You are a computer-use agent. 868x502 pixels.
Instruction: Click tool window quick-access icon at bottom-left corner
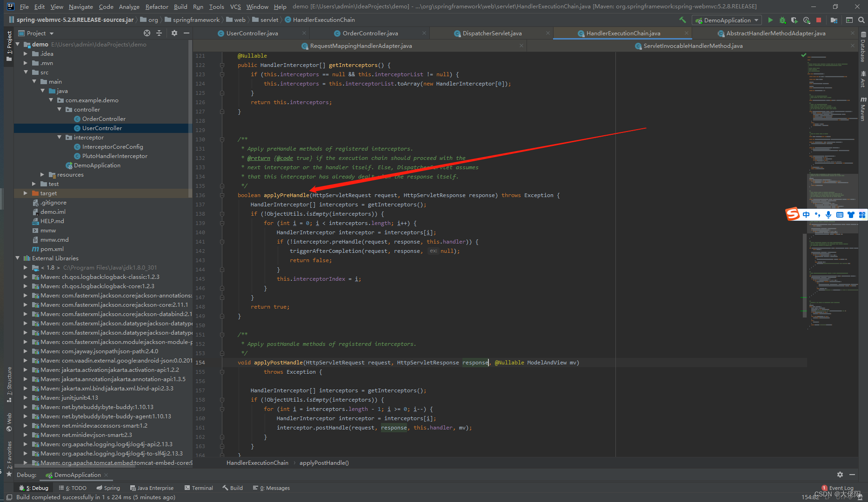pyautogui.click(x=9, y=497)
